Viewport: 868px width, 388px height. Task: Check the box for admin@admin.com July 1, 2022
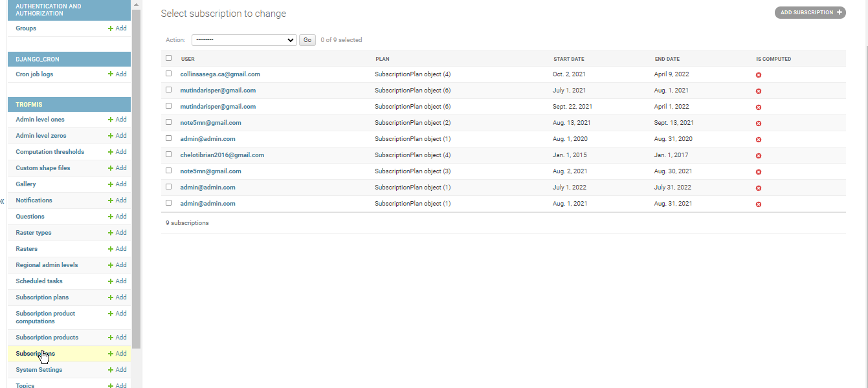169,187
